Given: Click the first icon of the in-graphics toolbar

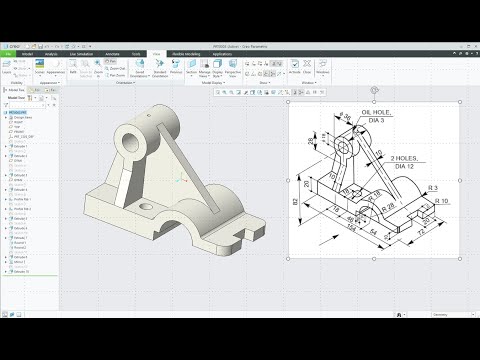Looking at the screenshot, I should click(218, 92).
